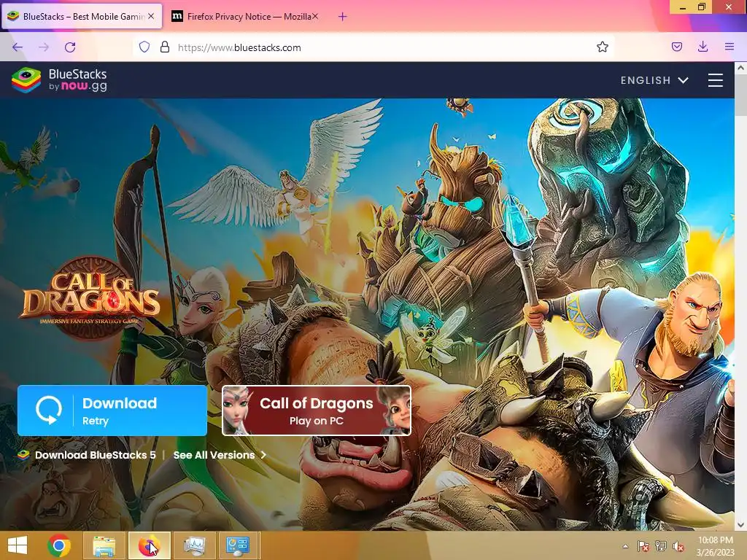Image resolution: width=747 pixels, height=560 pixels.
Task: Open the Save to Pocket icon
Action: pos(676,47)
